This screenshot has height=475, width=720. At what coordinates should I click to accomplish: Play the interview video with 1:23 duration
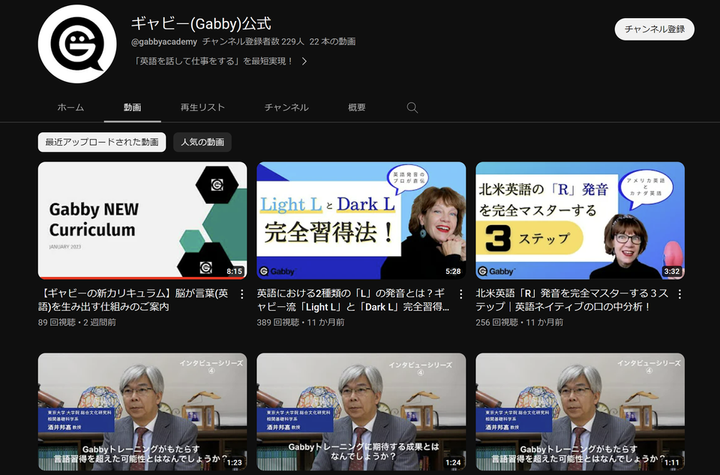click(x=142, y=412)
